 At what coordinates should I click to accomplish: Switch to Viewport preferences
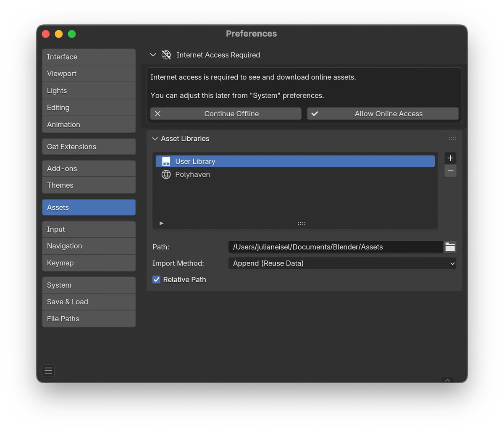(89, 74)
